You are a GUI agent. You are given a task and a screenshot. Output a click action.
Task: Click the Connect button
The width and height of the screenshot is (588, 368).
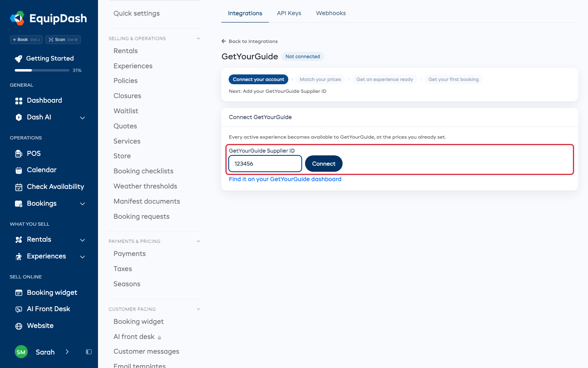point(324,164)
